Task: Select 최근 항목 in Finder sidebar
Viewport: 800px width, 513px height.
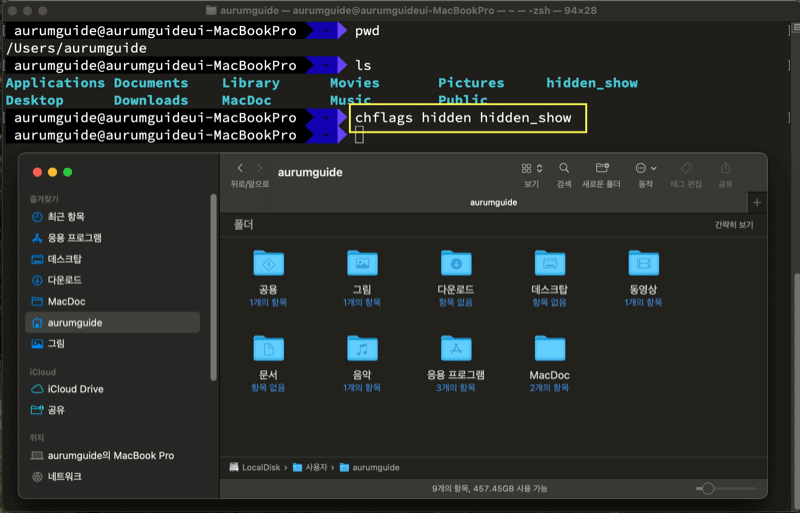Action: click(112, 217)
